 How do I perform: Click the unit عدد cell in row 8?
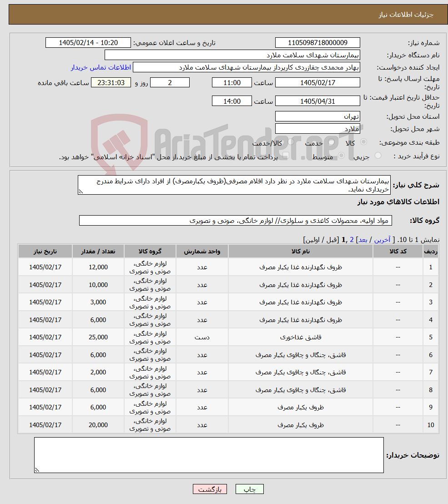[202, 390]
